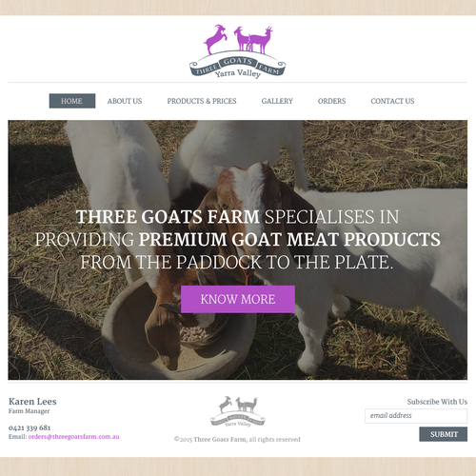Open the orders@threegoatsfarm.com.au email link
The image size is (476, 476).
(74, 437)
